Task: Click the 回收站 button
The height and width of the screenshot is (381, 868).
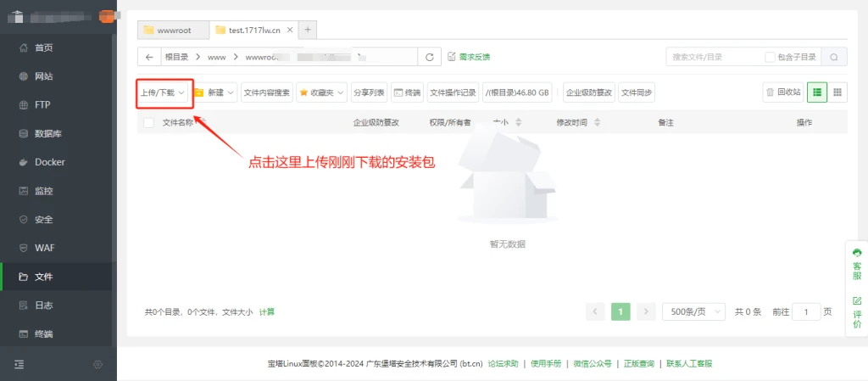Action: (782, 92)
